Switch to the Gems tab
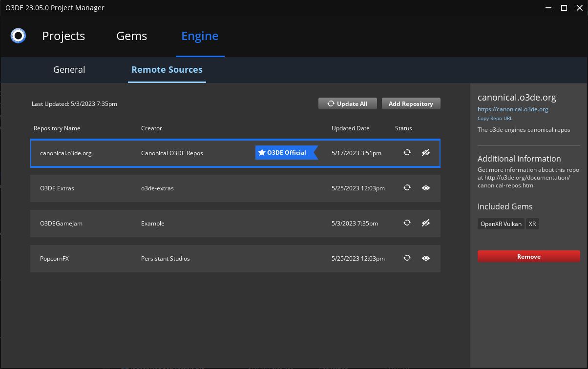 click(x=131, y=36)
